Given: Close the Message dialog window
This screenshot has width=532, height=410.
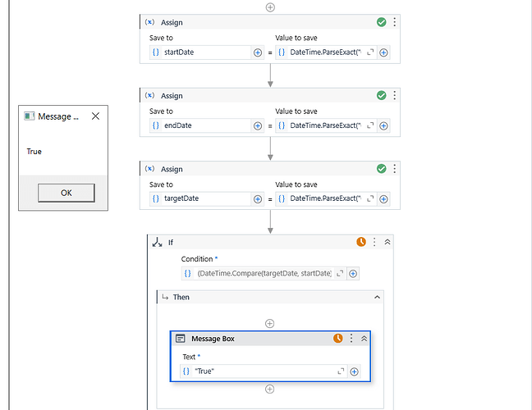Looking at the screenshot, I should (95, 116).
